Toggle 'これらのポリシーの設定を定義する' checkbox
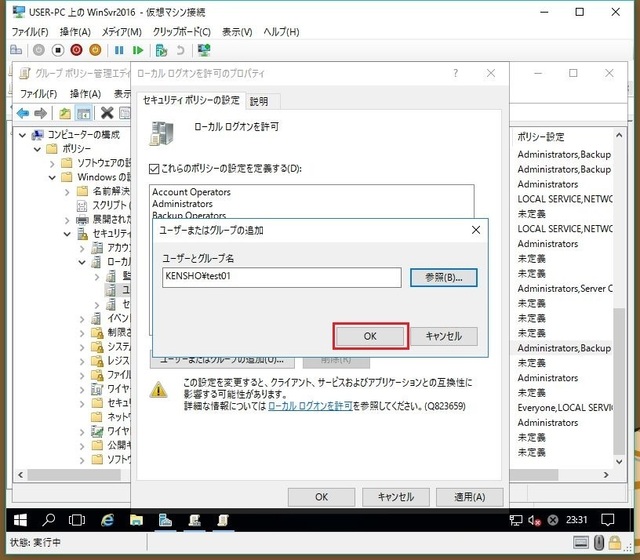 pos(154,169)
